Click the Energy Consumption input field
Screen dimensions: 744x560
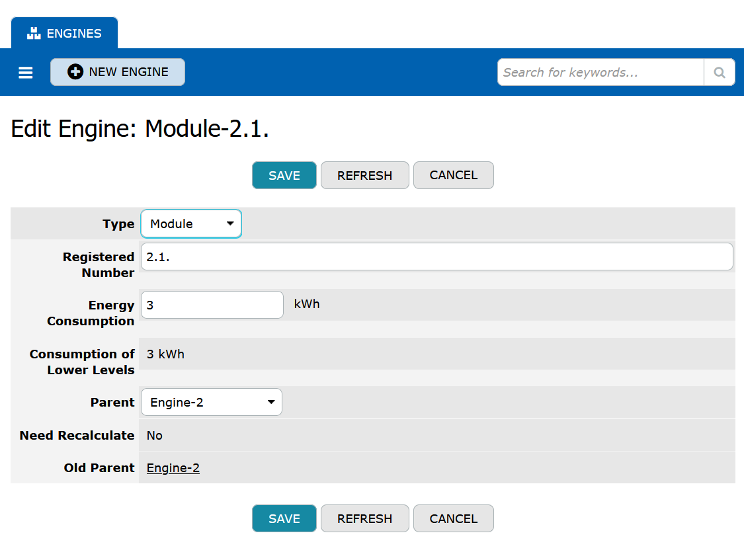pos(212,305)
